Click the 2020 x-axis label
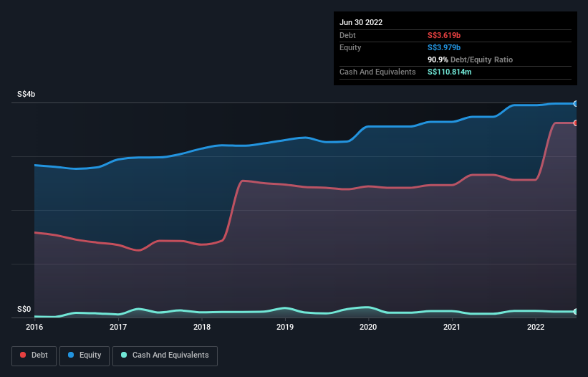588x377 pixels. click(368, 327)
